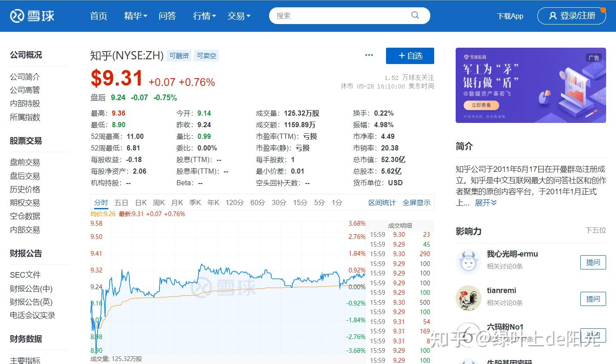Open 盘后交易 in sidebar
The height and width of the screenshot is (364, 616).
25,176
